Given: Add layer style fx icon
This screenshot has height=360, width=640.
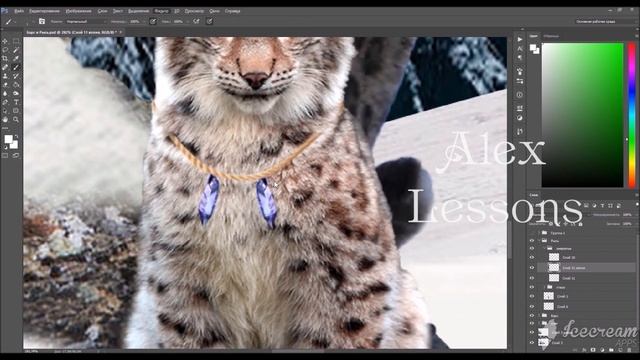Looking at the screenshot, I should coord(584,350).
